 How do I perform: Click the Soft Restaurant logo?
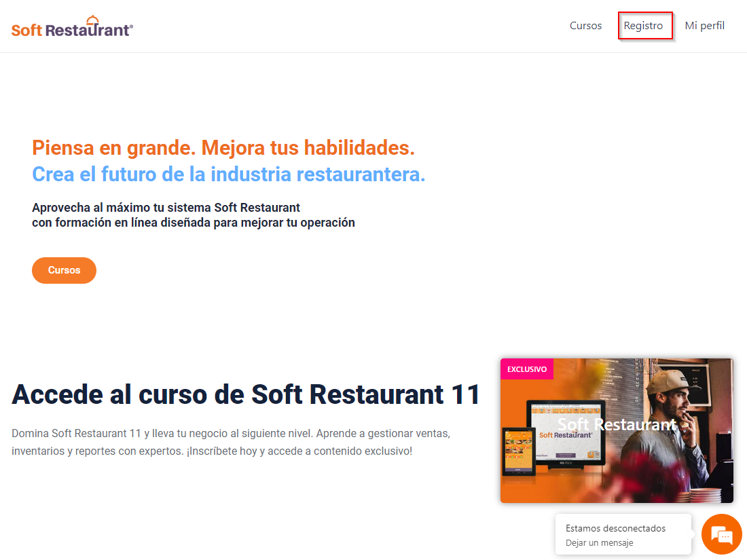tap(72, 26)
